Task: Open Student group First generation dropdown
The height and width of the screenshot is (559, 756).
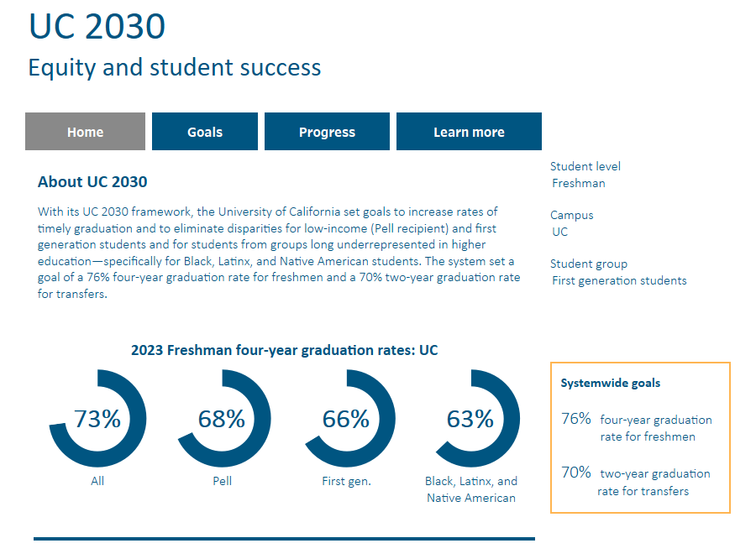Action: pos(619,280)
